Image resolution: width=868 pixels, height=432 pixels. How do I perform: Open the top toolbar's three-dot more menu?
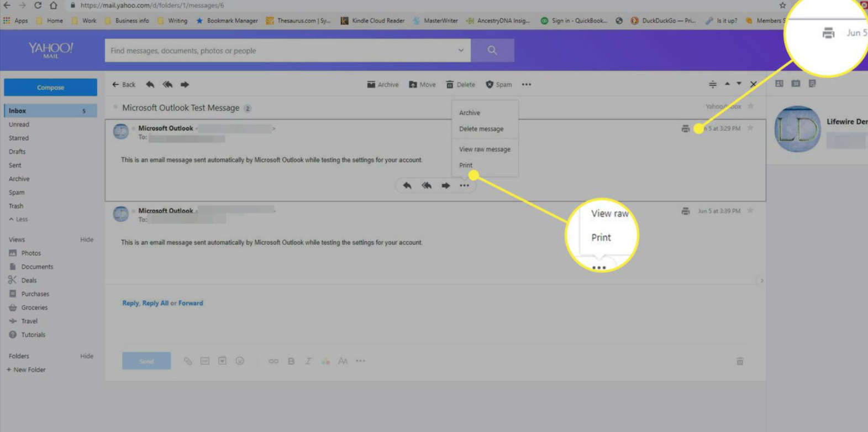(527, 85)
